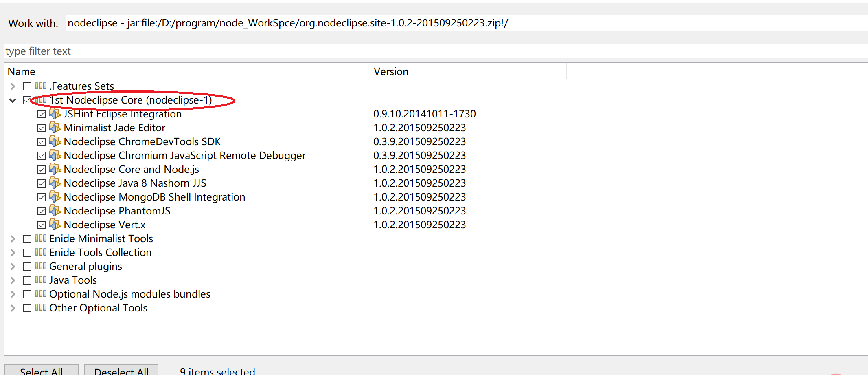Click the Nodeclipse PhantomJS feature icon
The width and height of the screenshot is (868, 375).
[55, 211]
